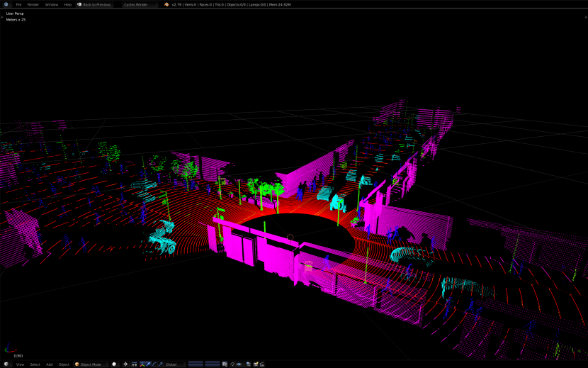Image resolution: width=588 pixels, height=368 pixels.
Task: Open the Window menu
Action: pos(52,4)
